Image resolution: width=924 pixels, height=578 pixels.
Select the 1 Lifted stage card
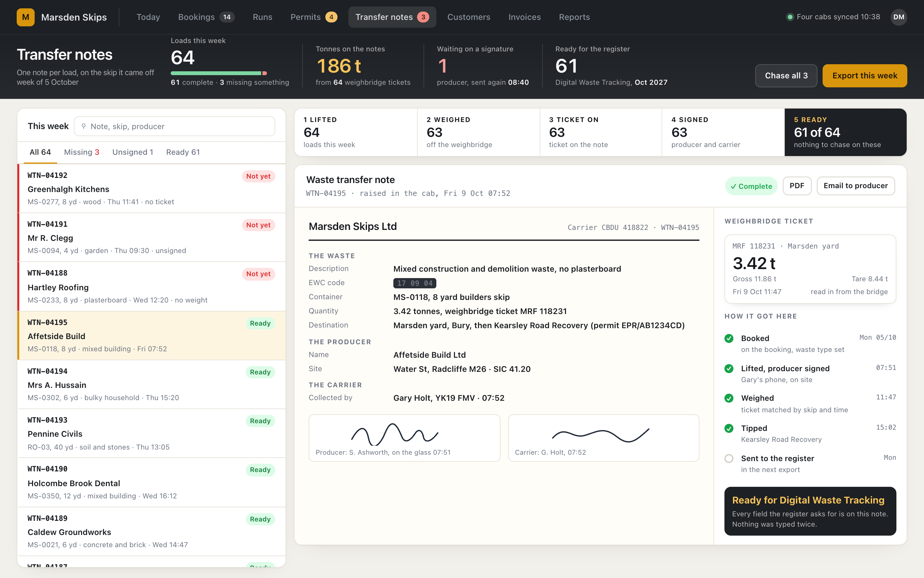(355, 132)
